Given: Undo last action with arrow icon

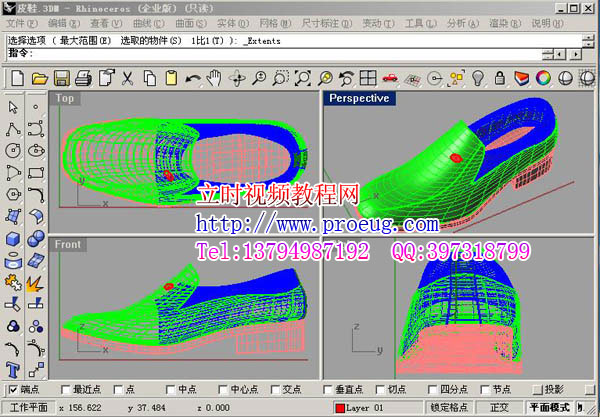Looking at the screenshot, I should 193,79.
